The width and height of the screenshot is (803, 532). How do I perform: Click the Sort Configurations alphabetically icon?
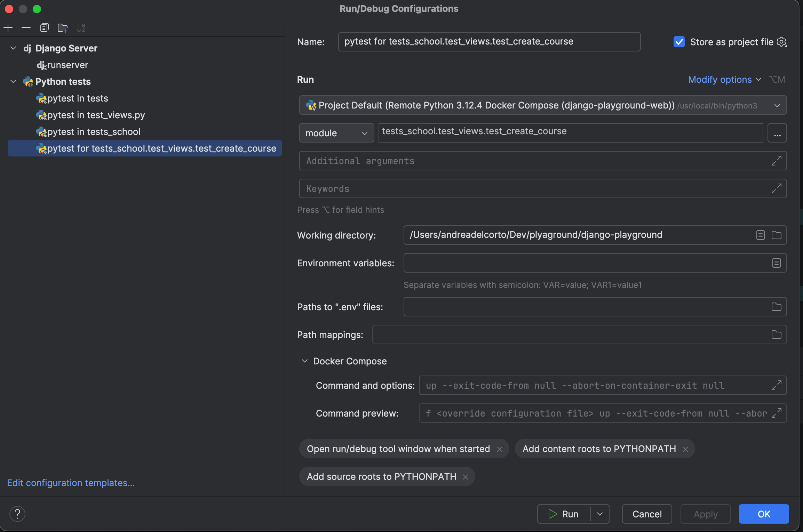coord(81,28)
